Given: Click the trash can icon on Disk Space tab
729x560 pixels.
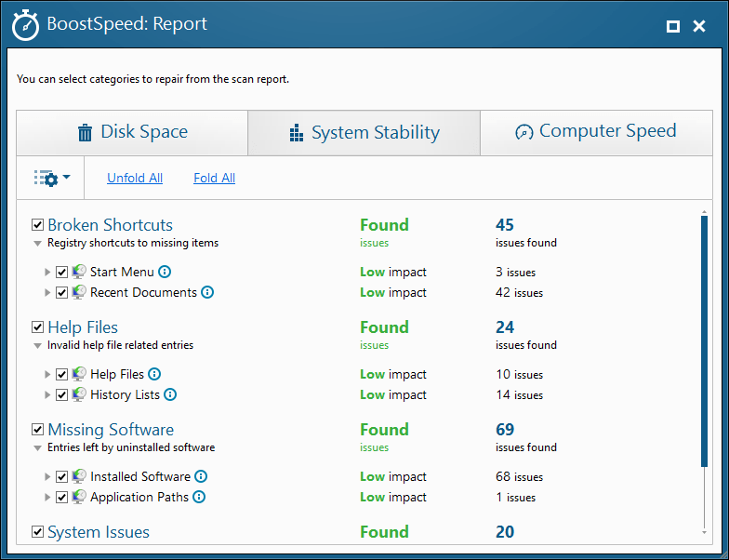Looking at the screenshot, I should tap(86, 133).
